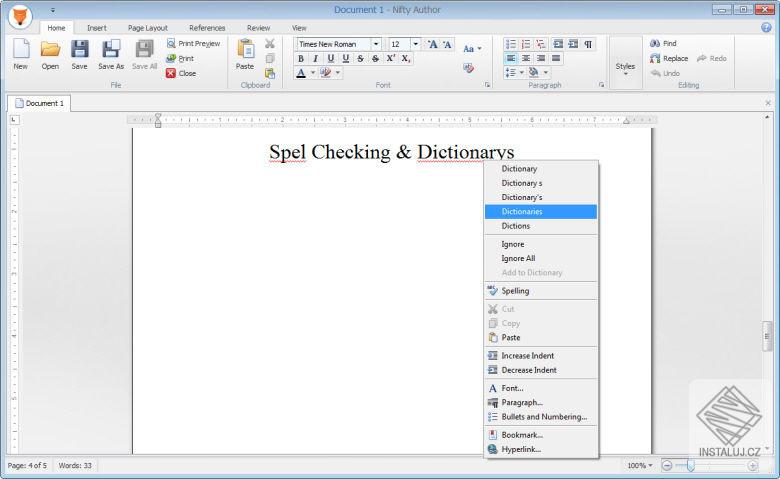Screen dimensions: 780x479
Task: Click the Replace command
Action: coord(669,58)
